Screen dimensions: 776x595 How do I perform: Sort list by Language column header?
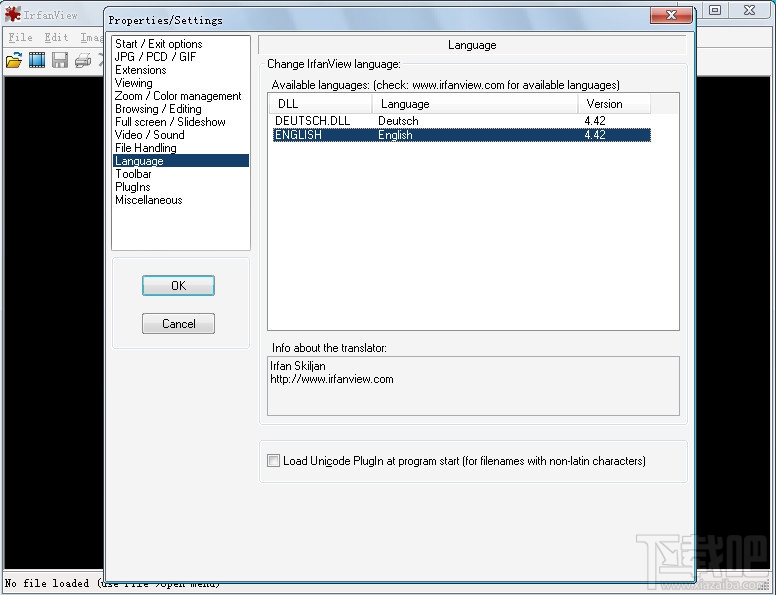point(475,104)
